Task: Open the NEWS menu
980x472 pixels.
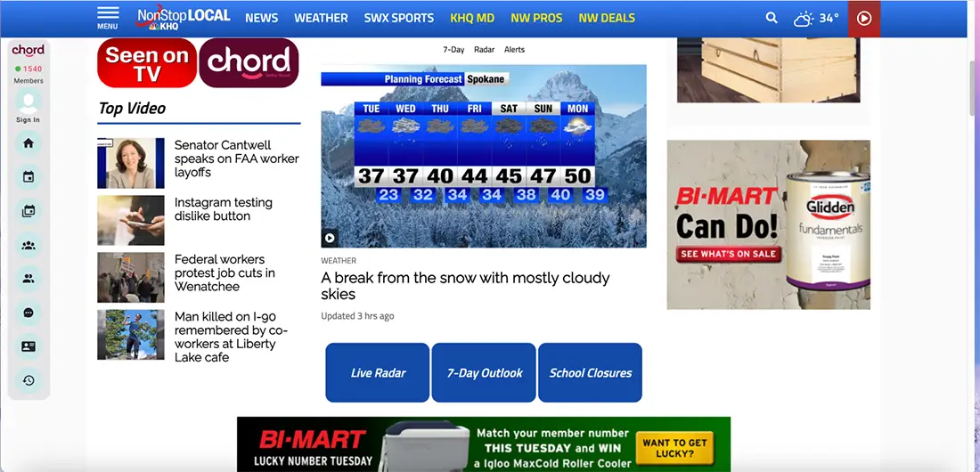Action: pyautogui.click(x=261, y=18)
